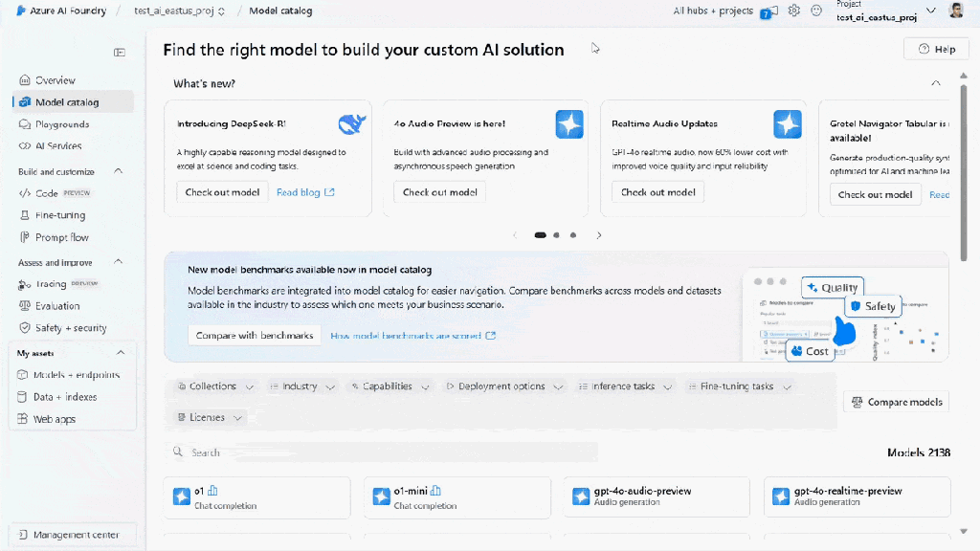Click the o1-mini benchmark chart icon

tap(435, 491)
